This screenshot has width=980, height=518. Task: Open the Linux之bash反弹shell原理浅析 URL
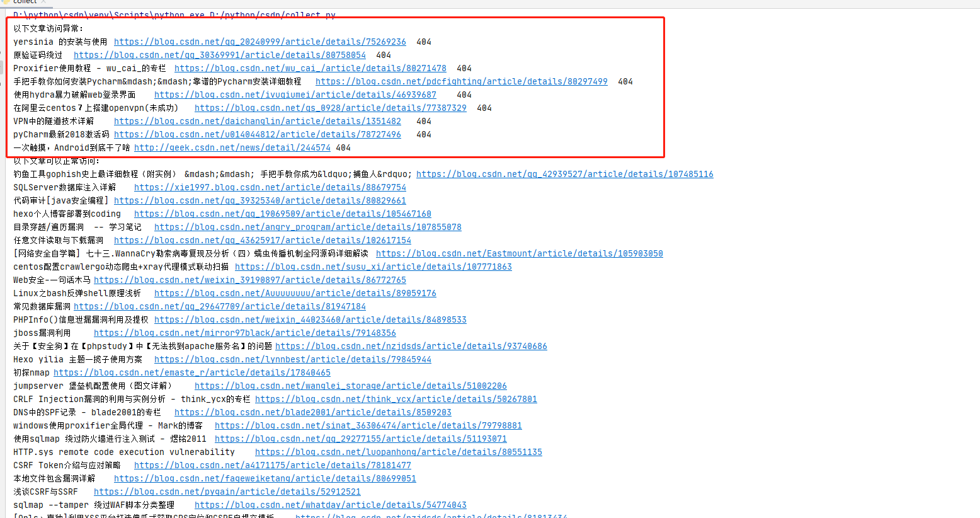tap(295, 293)
